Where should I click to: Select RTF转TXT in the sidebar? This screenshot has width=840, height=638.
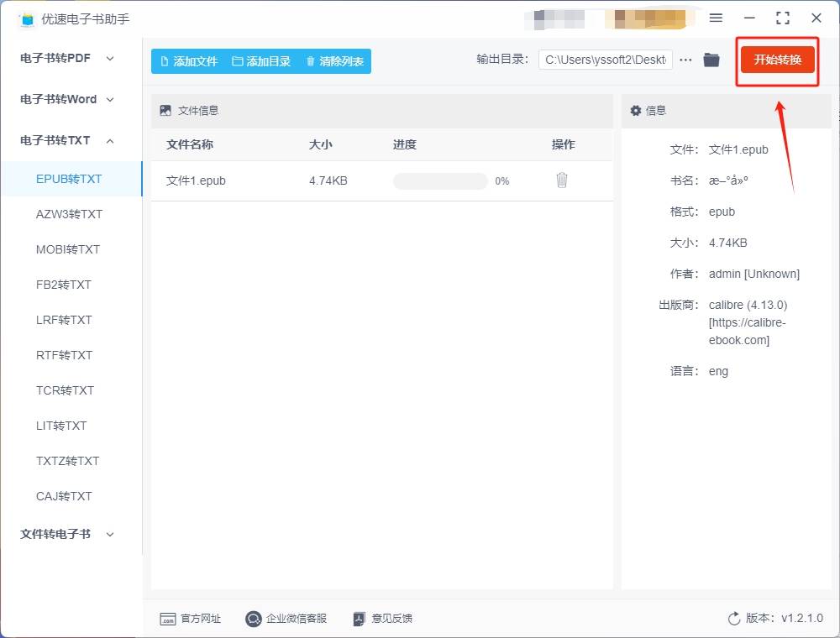65,355
